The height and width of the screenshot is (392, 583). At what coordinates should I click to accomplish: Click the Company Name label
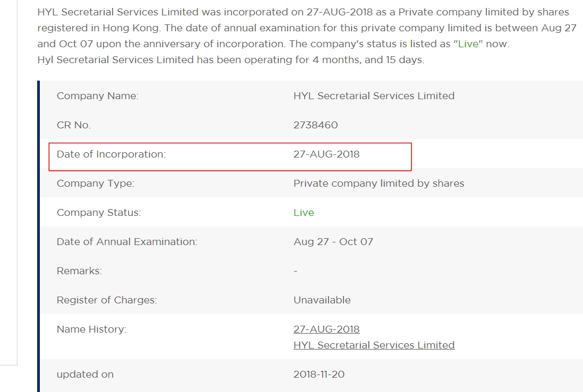pyautogui.click(x=97, y=96)
